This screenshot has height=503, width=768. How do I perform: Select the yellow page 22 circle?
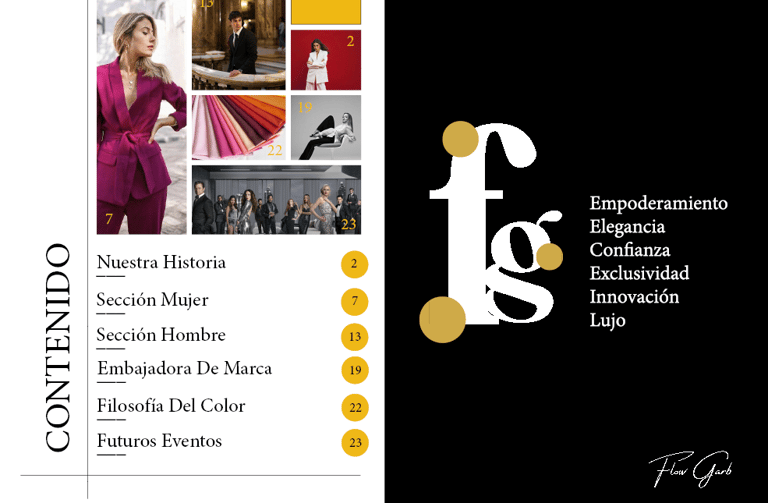[x=355, y=407]
